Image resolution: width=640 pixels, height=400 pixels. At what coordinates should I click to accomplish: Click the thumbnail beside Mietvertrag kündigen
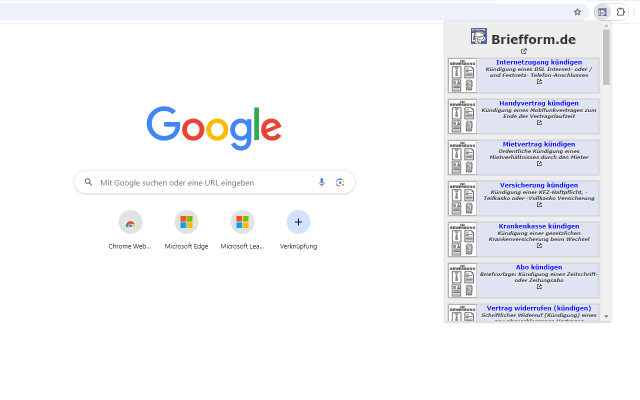pos(462,158)
